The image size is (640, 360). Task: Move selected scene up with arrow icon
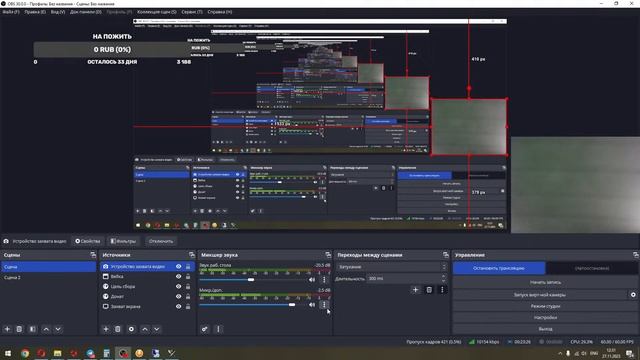click(46, 329)
